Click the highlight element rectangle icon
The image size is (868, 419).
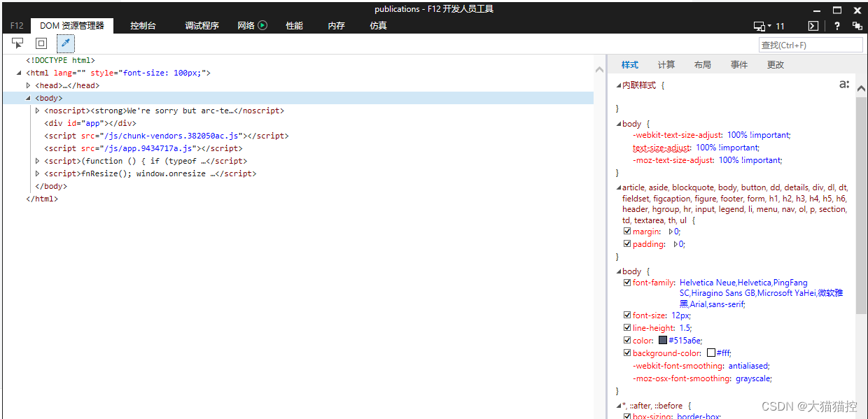(x=41, y=43)
